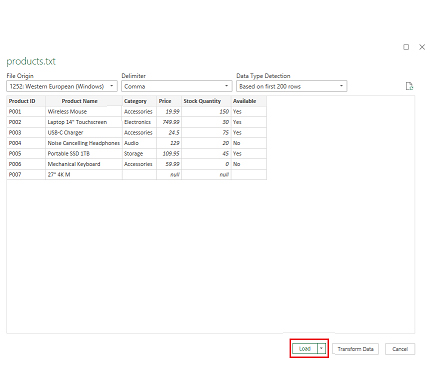Click the products.txt title text
The image size is (430, 384).
(x=31, y=61)
